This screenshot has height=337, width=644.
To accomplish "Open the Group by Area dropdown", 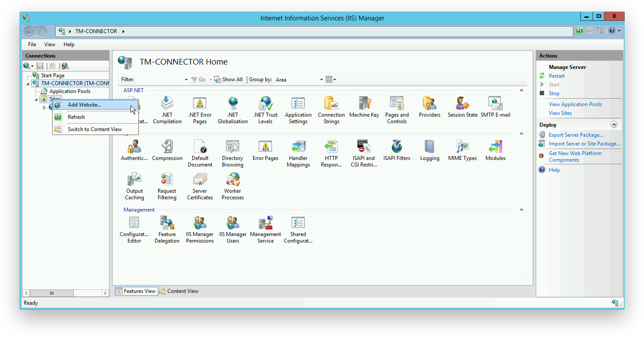I will click(x=299, y=80).
